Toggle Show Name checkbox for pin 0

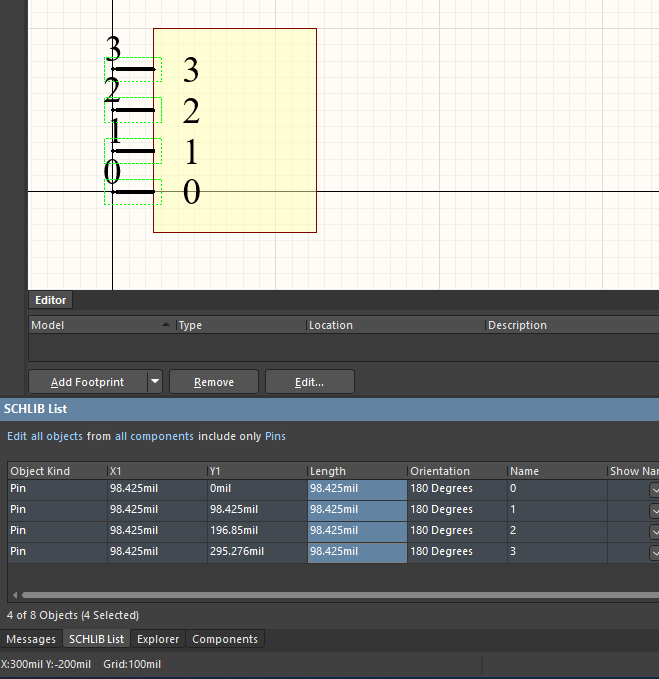tap(655, 489)
